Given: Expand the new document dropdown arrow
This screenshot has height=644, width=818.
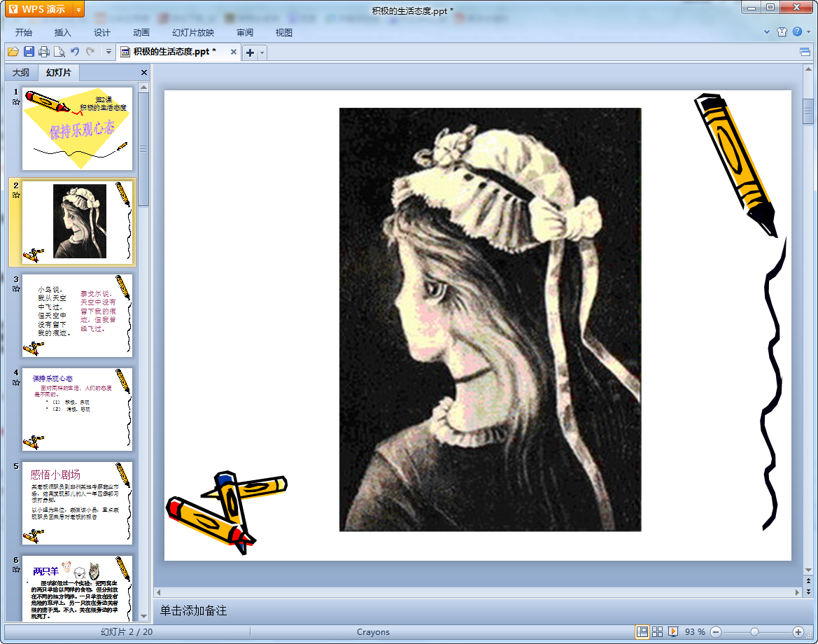Looking at the screenshot, I should pos(262,52).
